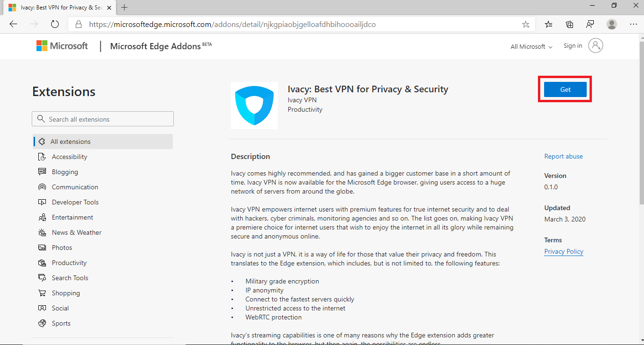Open the Collections icon in toolbar
The width and height of the screenshot is (644, 345).
pos(569,24)
